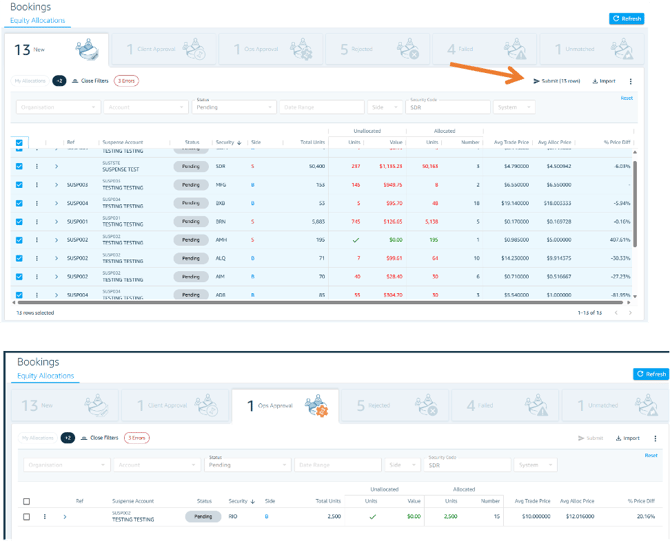Image resolution: width=670 pixels, height=541 pixels.
Task: Click Import icon in the bottom panel
Action: click(619, 438)
